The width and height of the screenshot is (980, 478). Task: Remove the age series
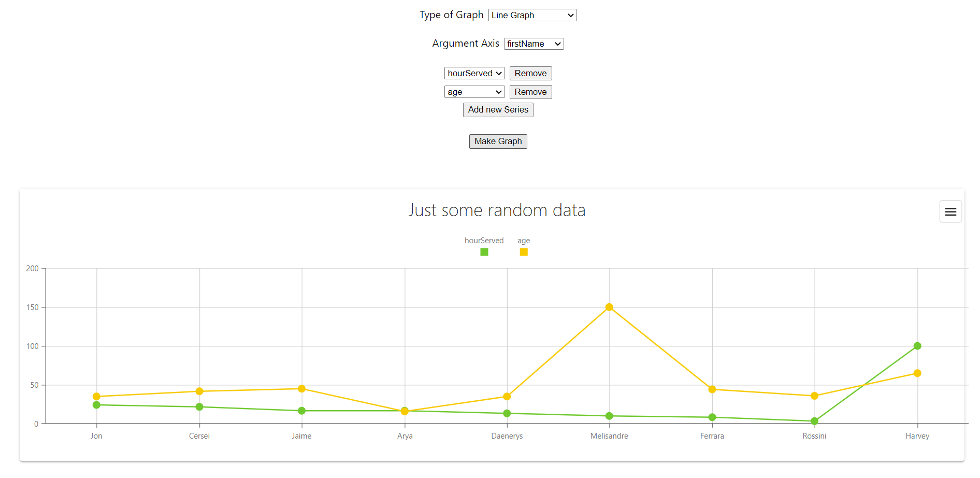coord(530,92)
